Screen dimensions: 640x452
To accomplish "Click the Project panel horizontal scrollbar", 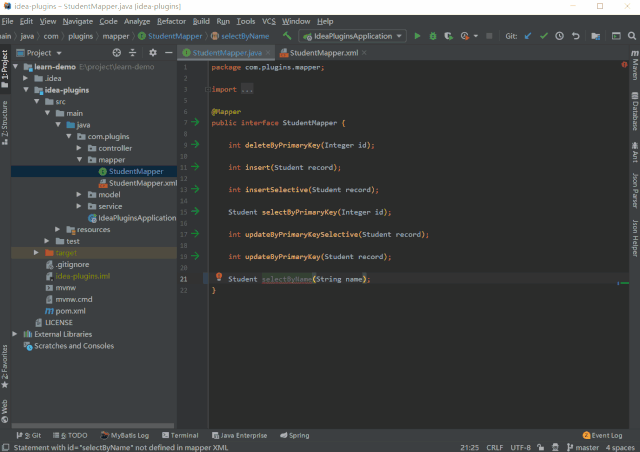I will pos(93,425).
